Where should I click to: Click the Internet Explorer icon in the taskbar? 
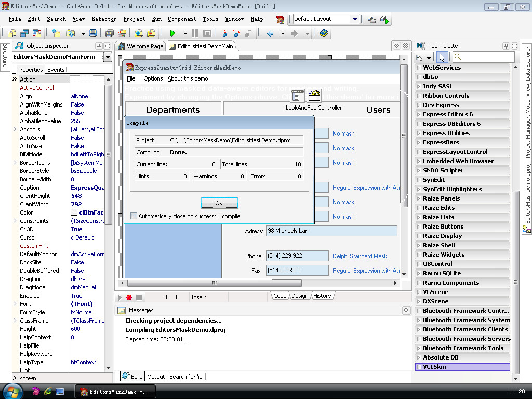(x=47, y=392)
